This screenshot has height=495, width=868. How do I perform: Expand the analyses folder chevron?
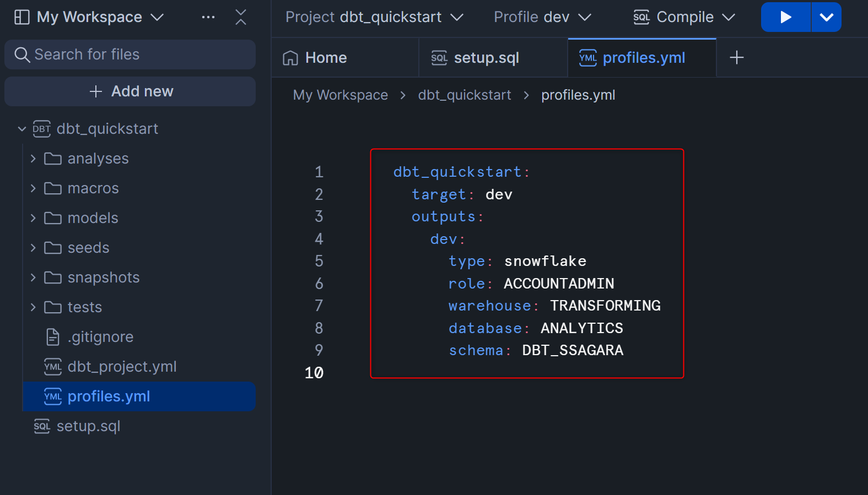click(x=33, y=159)
